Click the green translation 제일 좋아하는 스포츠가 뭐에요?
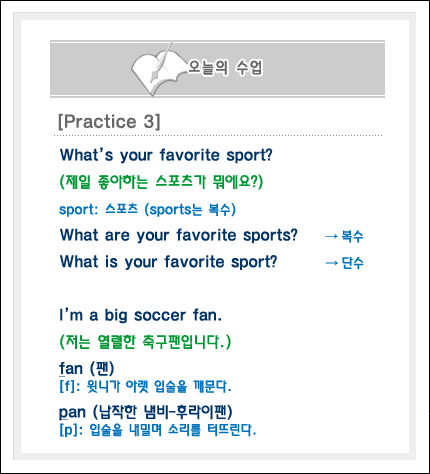The image size is (430, 474). tap(161, 182)
